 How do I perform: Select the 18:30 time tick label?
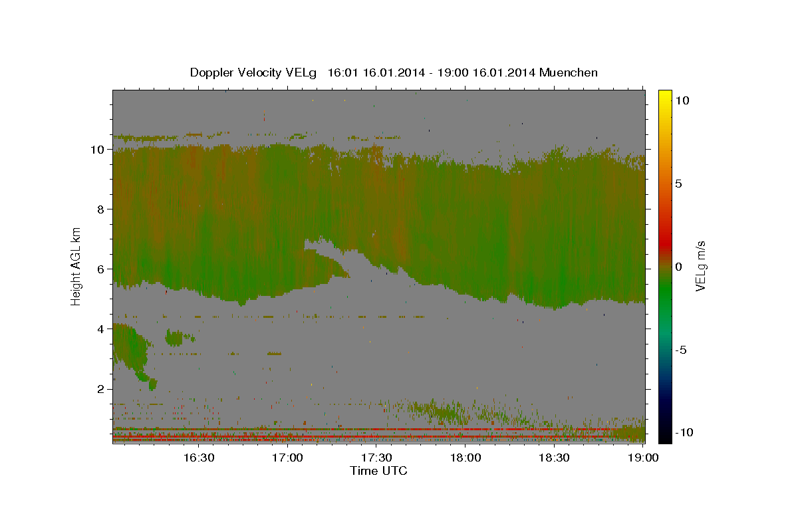click(554, 458)
